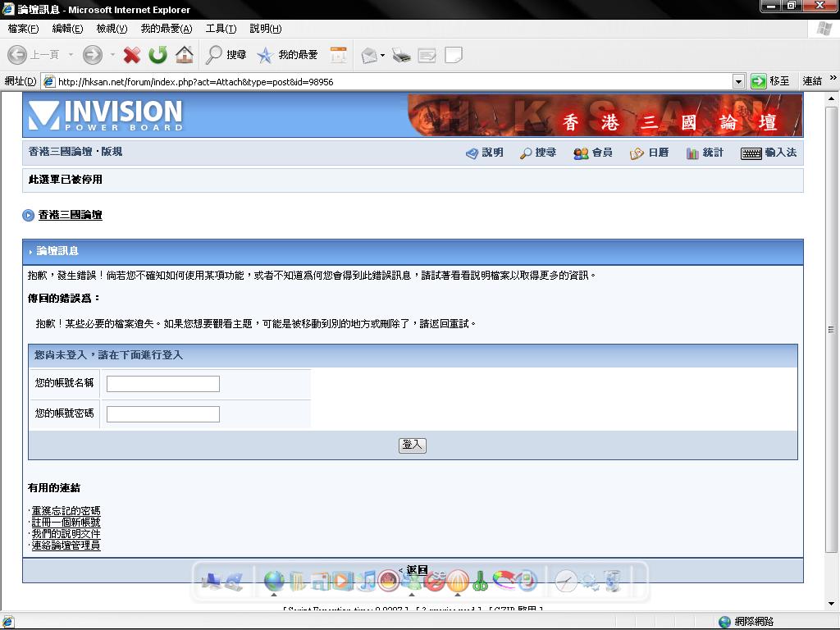Click the 我們的說明文件 link

tap(66, 533)
